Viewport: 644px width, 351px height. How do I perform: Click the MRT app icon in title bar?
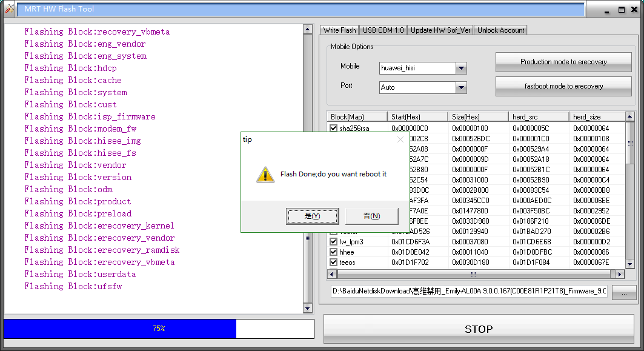(9, 8)
